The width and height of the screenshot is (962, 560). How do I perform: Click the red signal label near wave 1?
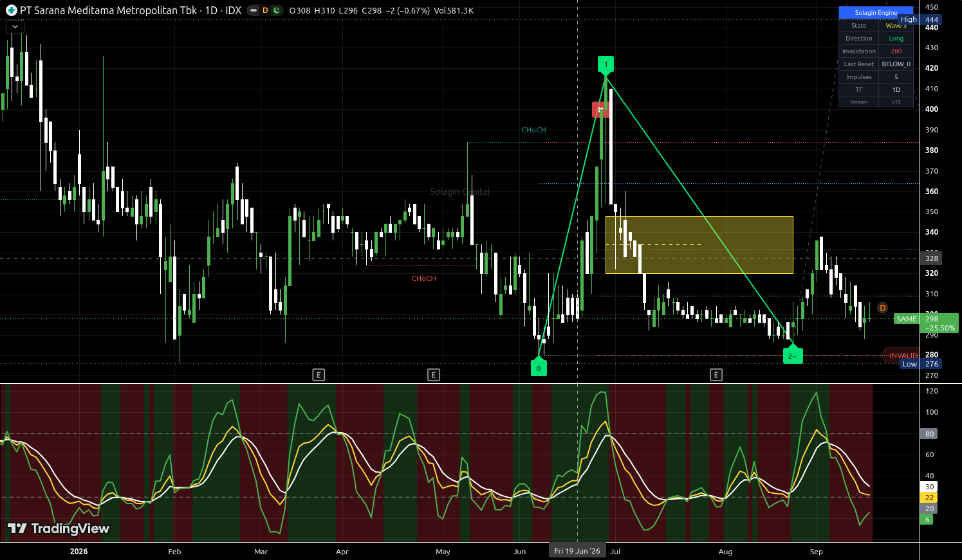600,109
